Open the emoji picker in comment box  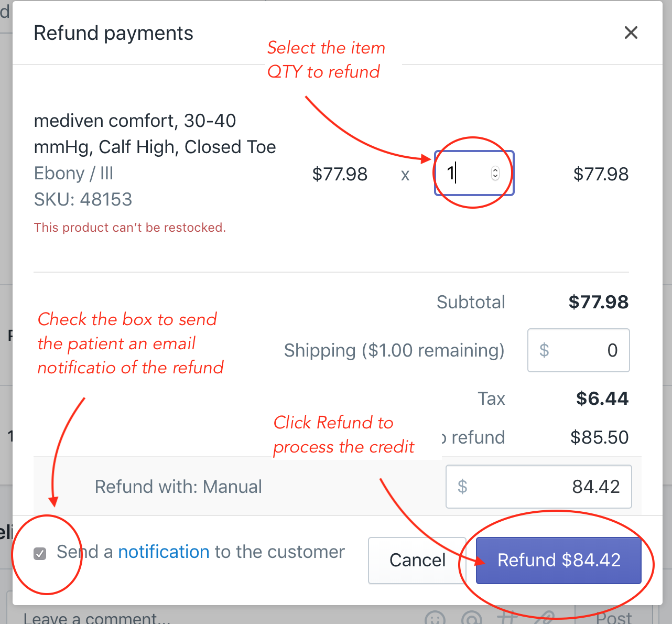pyautogui.click(x=435, y=619)
